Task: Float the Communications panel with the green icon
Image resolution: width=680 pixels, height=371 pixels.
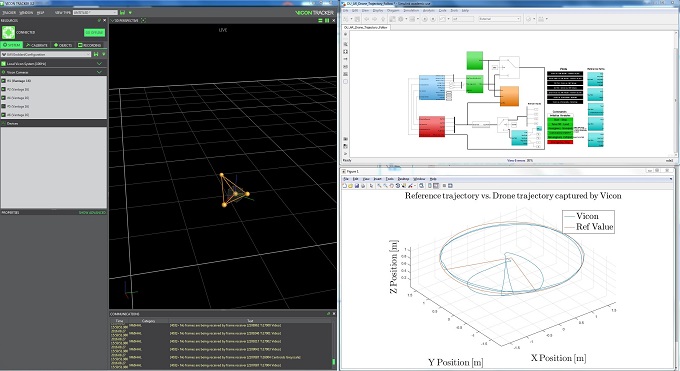Action: tap(328, 314)
